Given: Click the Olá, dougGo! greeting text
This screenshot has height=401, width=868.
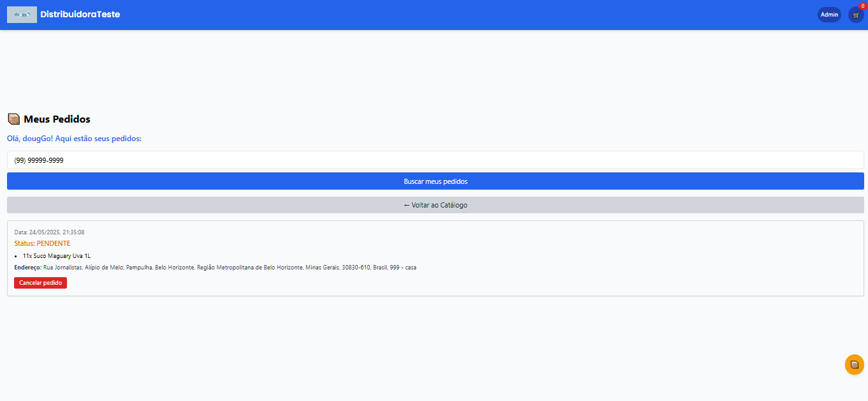Looking at the screenshot, I should pos(74,139).
